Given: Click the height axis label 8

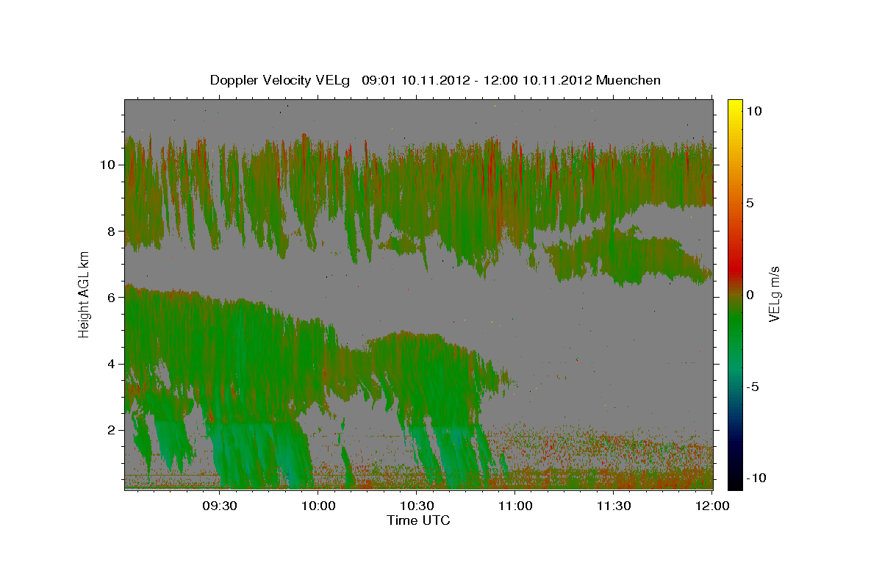Looking at the screenshot, I should [111, 231].
